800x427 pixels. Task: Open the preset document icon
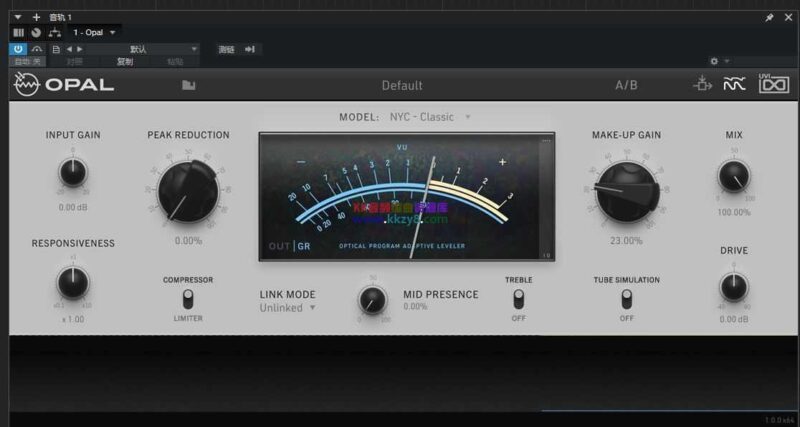(x=56, y=49)
